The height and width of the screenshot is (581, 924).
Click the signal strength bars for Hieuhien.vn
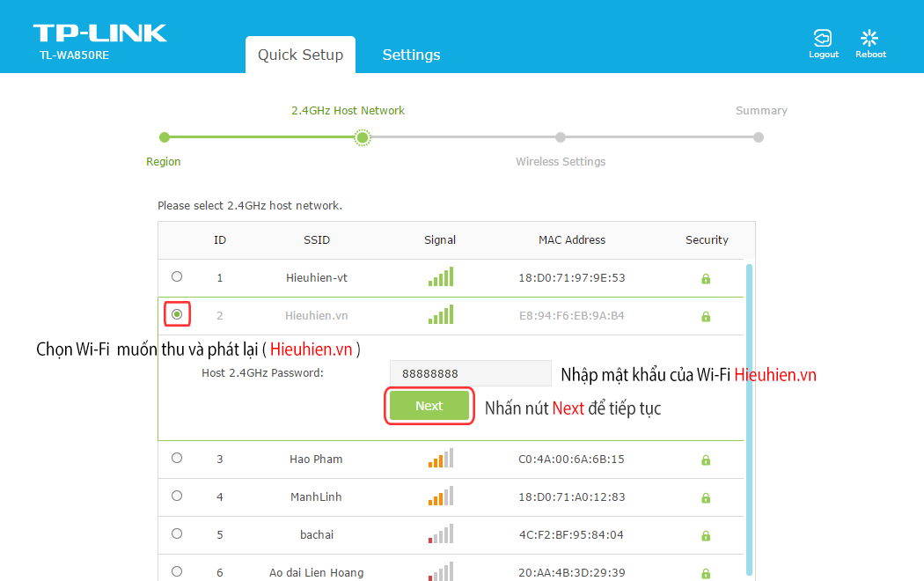(x=440, y=314)
